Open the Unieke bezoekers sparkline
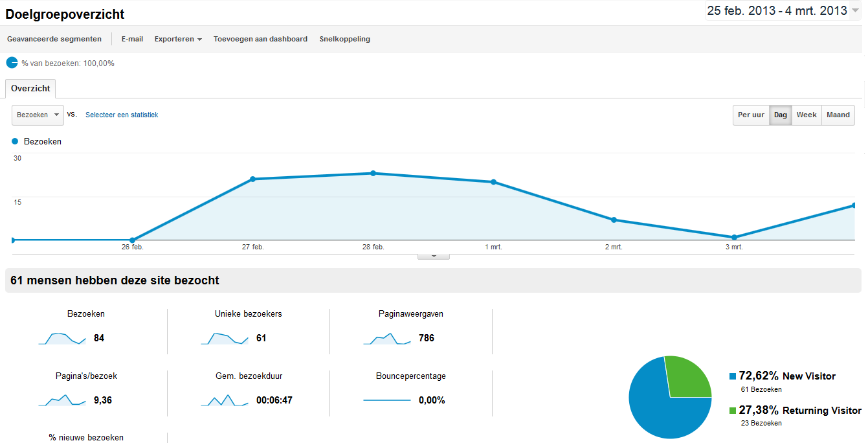 click(225, 338)
